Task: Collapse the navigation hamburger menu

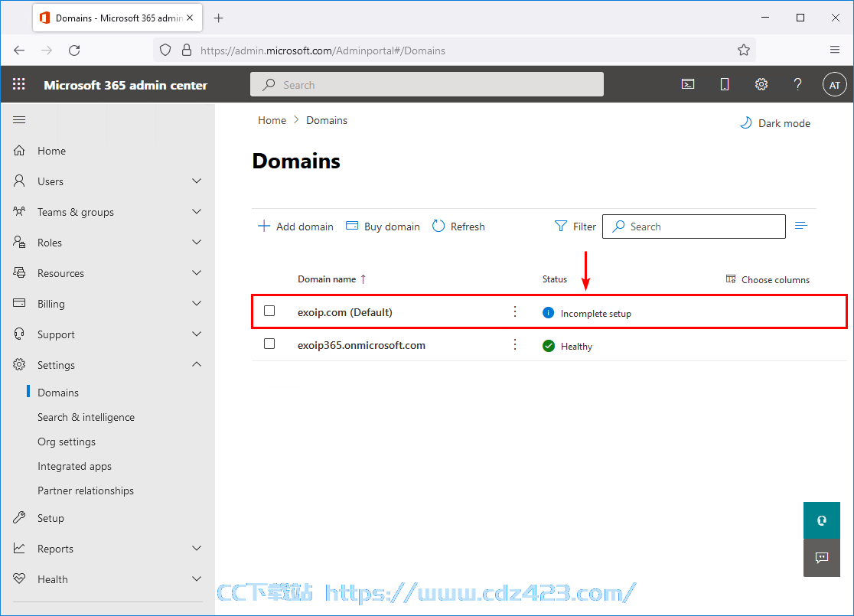Action: point(19,120)
